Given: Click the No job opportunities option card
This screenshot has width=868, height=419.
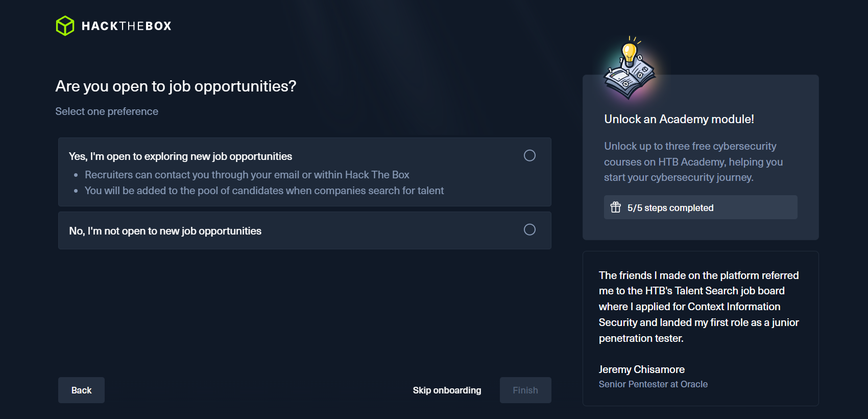Looking at the screenshot, I should point(305,230).
